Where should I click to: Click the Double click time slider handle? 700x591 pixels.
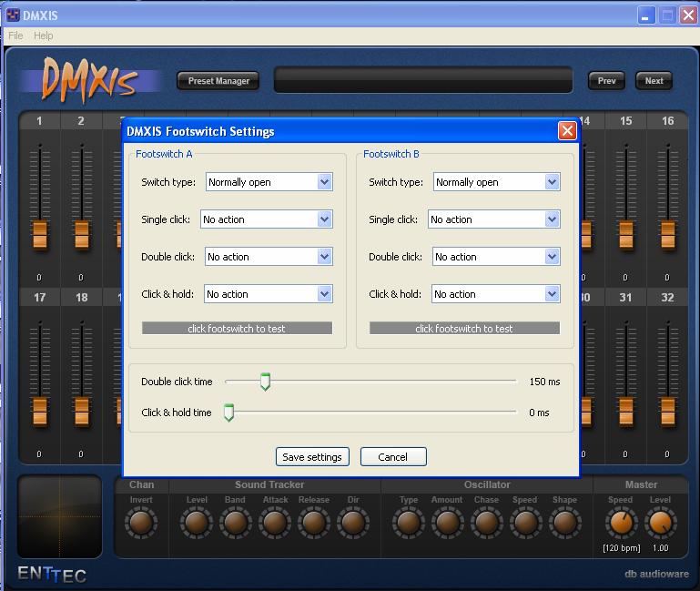coord(265,382)
